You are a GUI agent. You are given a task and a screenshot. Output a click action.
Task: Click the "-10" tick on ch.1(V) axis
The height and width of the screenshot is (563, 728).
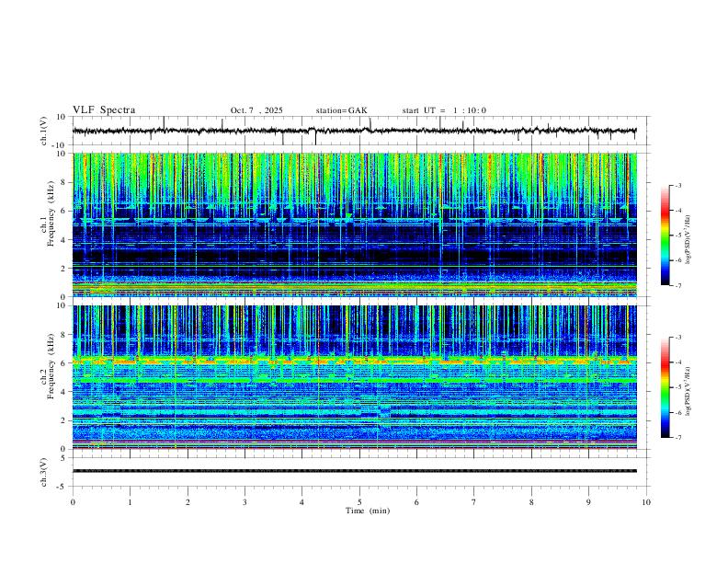tap(61, 145)
